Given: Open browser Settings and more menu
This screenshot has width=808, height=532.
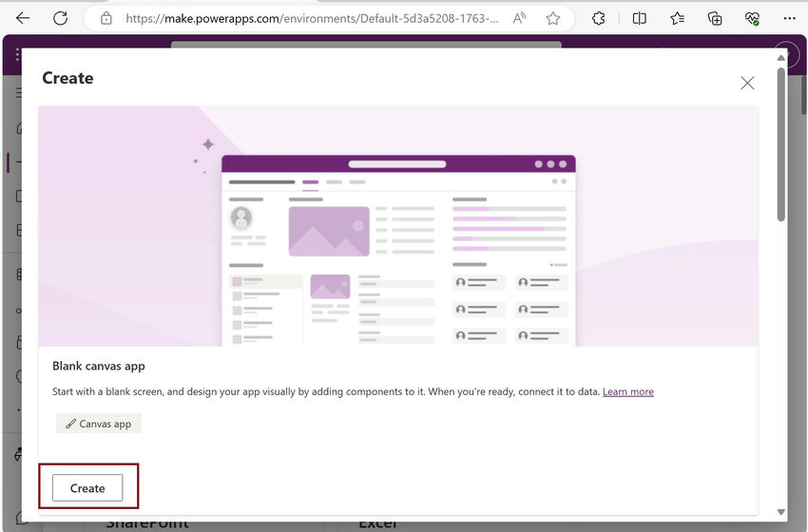Looking at the screenshot, I should point(789,19).
